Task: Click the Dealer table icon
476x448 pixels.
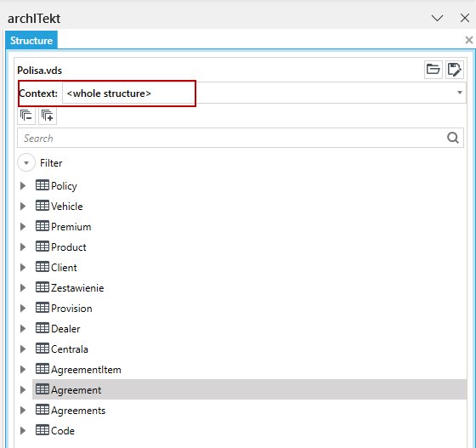Action: [x=42, y=328]
